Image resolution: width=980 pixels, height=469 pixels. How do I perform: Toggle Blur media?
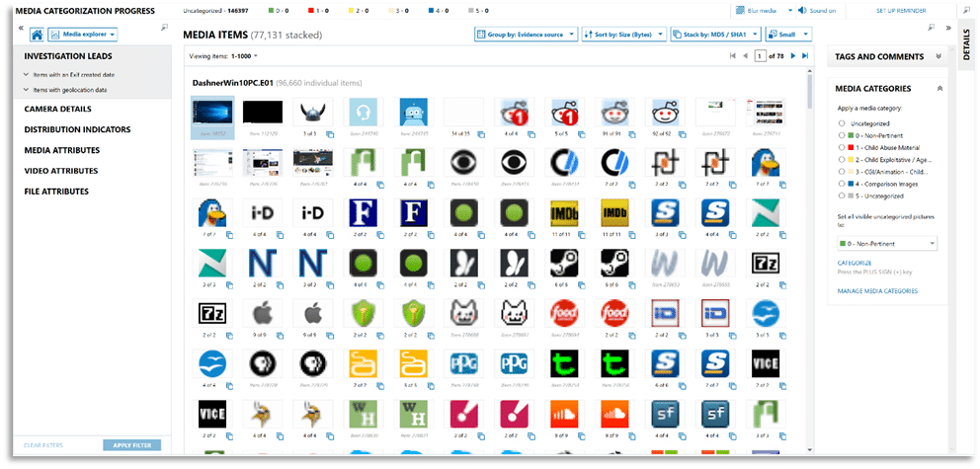click(x=755, y=11)
